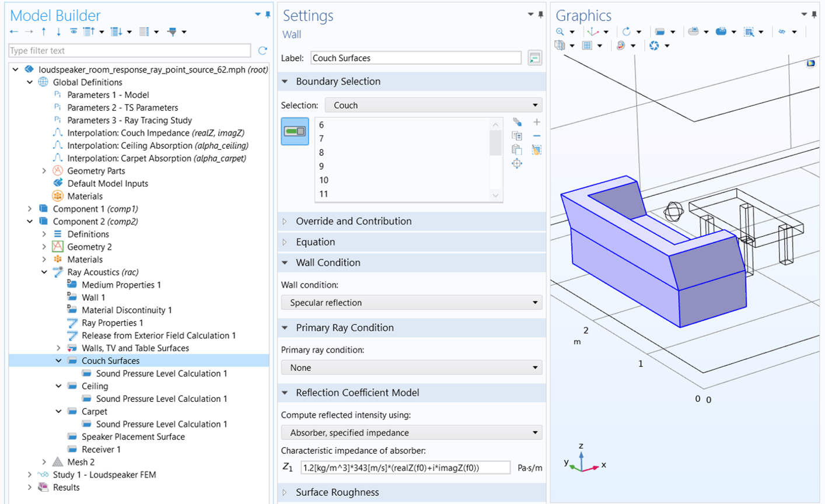Click the minus icon to remove from selection
The height and width of the screenshot is (504, 825).
(x=537, y=136)
